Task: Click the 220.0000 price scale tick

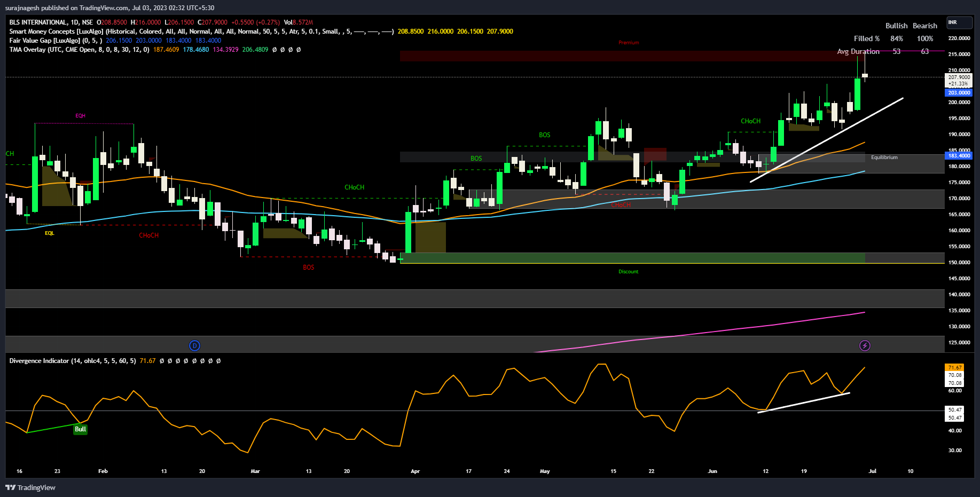Action: point(959,38)
